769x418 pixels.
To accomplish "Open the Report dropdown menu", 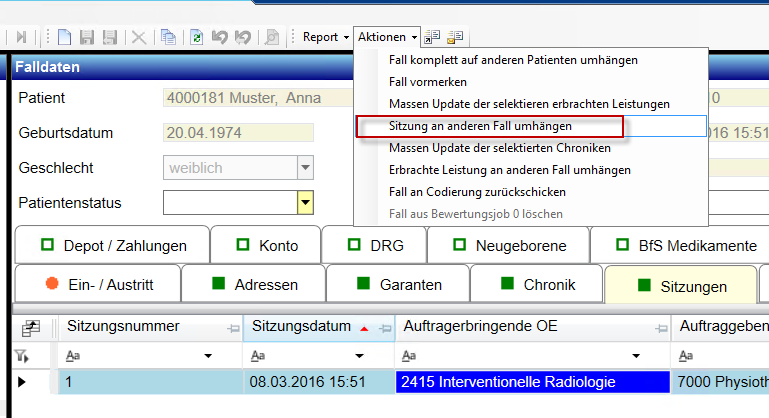I will pyautogui.click(x=326, y=37).
